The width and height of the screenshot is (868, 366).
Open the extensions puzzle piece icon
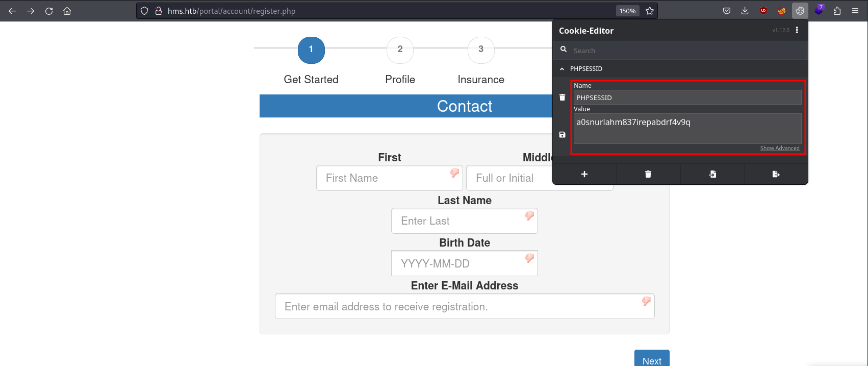coord(837,11)
